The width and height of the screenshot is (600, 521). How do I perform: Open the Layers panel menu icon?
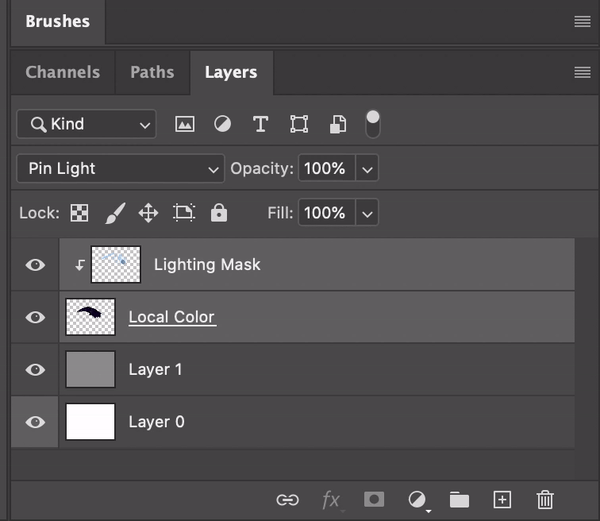(582, 72)
